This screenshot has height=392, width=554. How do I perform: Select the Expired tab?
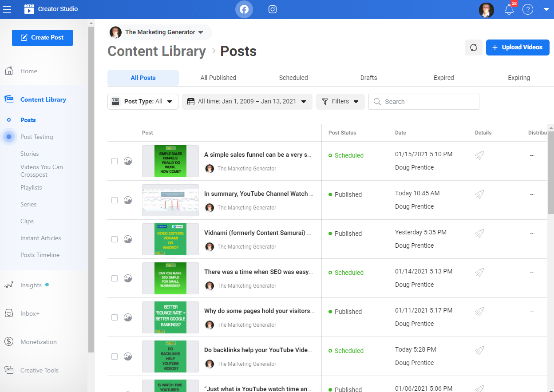point(444,78)
